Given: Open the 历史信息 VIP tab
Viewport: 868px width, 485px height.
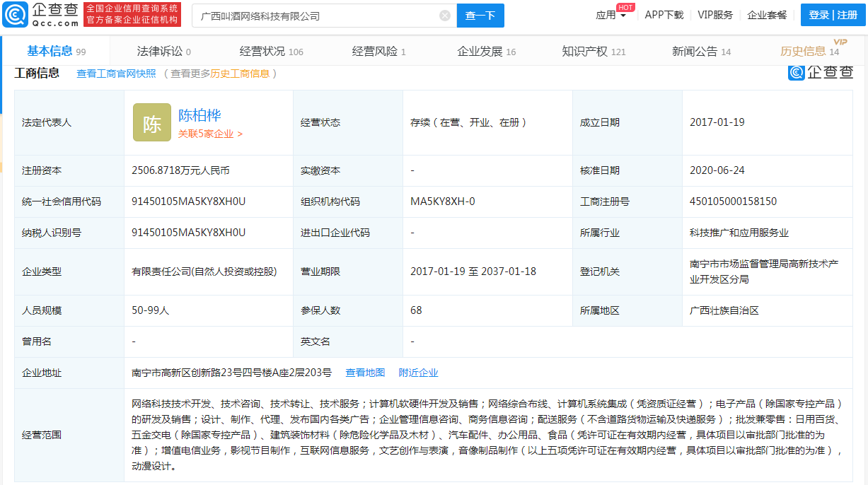Looking at the screenshot, I should tap(810, 51).
